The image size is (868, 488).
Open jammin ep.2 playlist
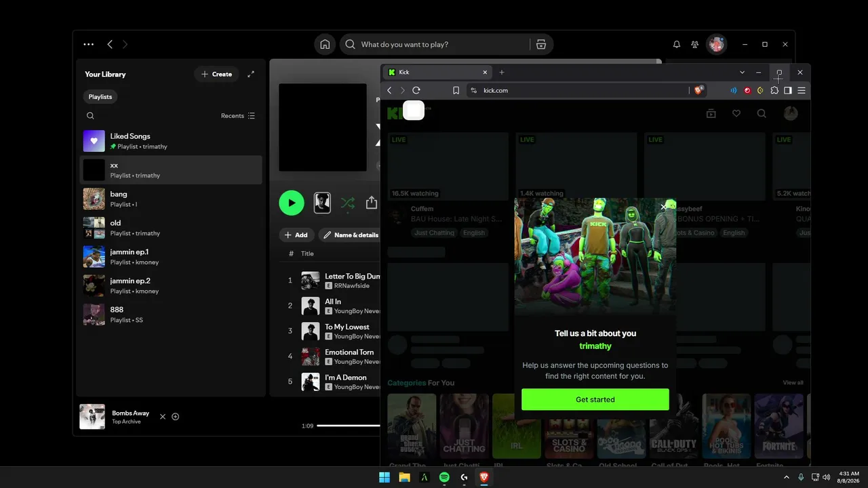pyautogui.click(x=171, y=285)
